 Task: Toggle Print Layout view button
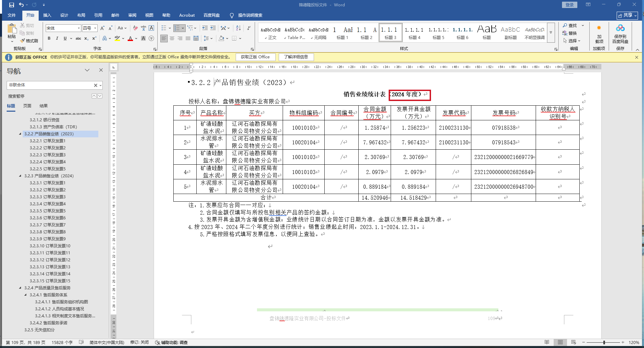[560, 342]
